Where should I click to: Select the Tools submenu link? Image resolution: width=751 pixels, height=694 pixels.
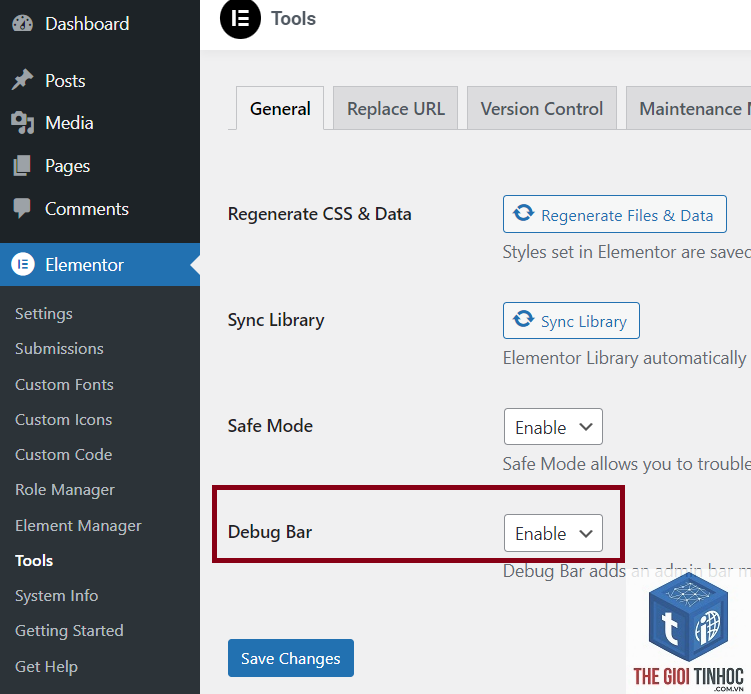point(34,560)
